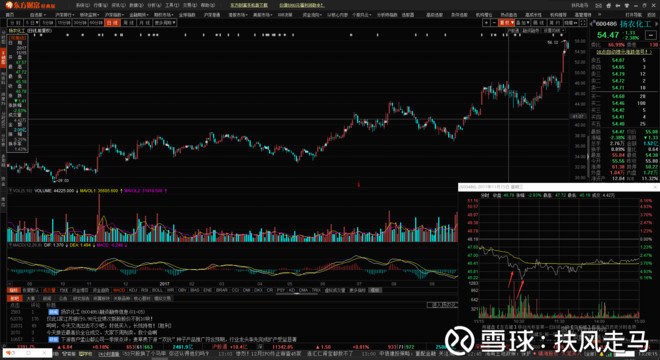Open the 新闻 info tab

[46, 299]
